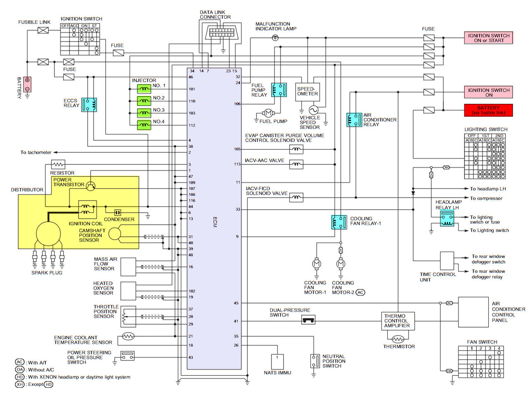Click the air conditioner control panel box
Viewport: 532px width, 399px height.
click(x=473, y=312)
